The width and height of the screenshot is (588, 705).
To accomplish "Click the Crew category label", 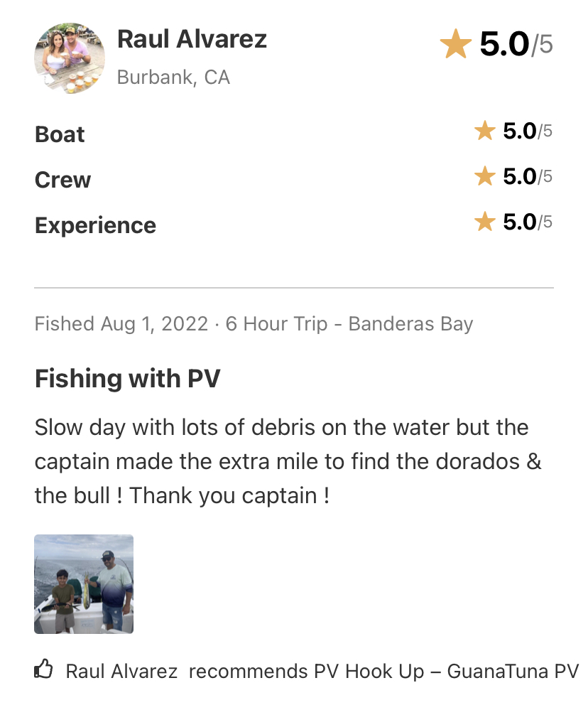I will coord(63,180).
